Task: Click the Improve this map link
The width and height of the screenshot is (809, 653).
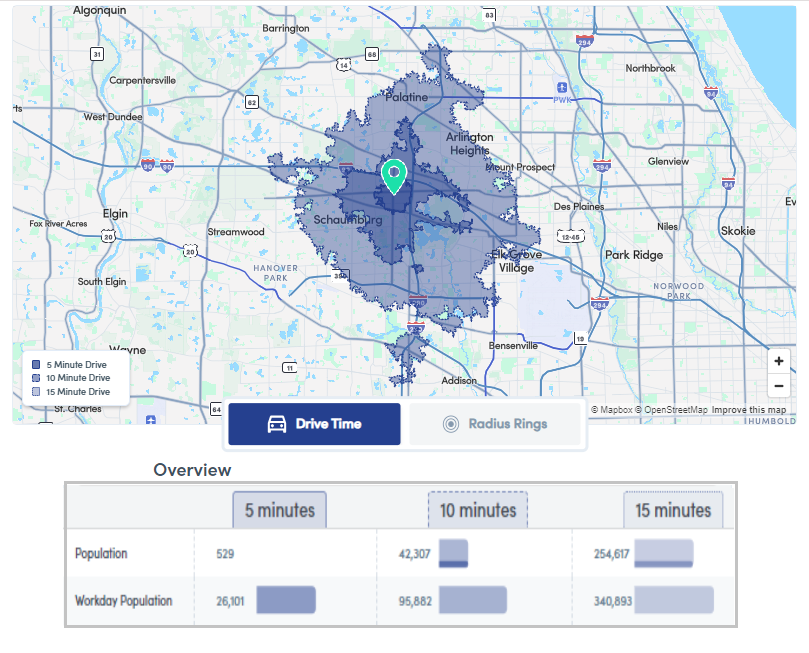Action: tap(748, 410)
